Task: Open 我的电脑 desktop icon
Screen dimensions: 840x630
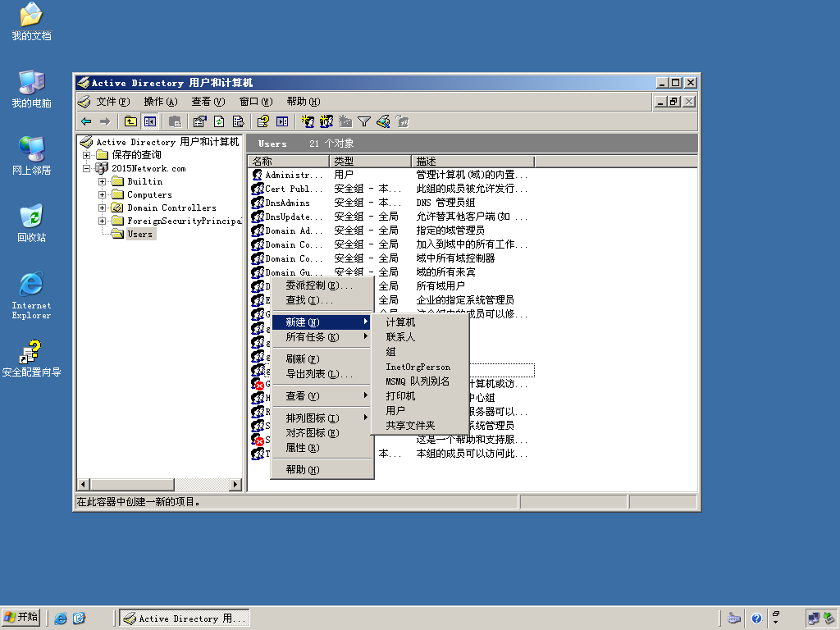Action: tap(32, 89)
